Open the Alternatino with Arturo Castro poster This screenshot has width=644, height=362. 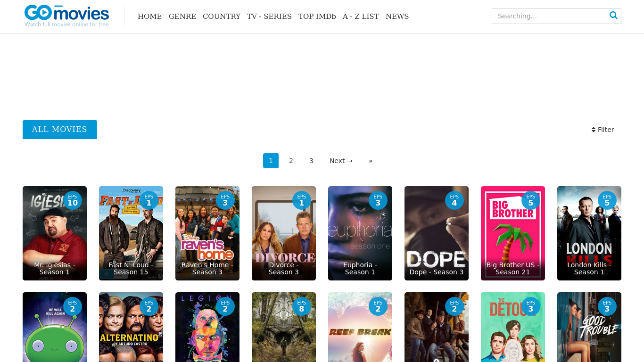131,327
